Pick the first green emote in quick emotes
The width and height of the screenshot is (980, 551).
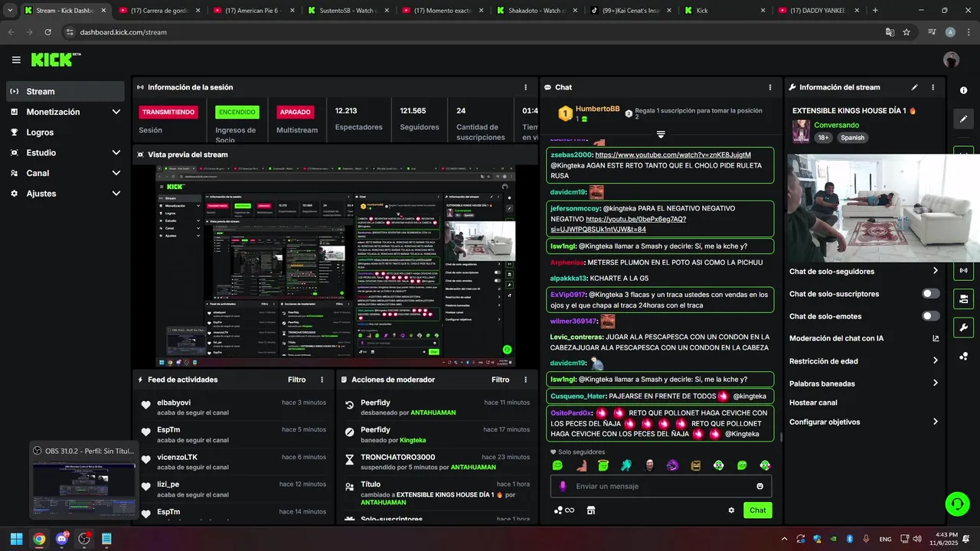(557, 465)
